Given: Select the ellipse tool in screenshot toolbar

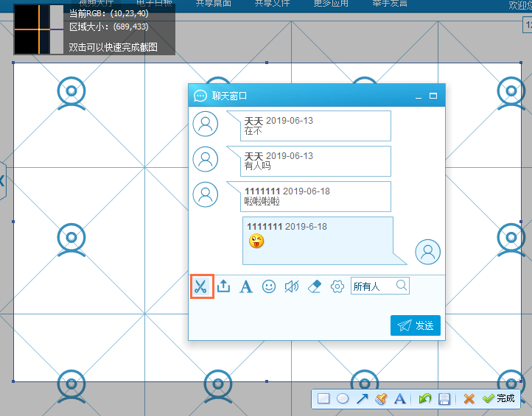Looking at the screenshot, I should point(343,399).
